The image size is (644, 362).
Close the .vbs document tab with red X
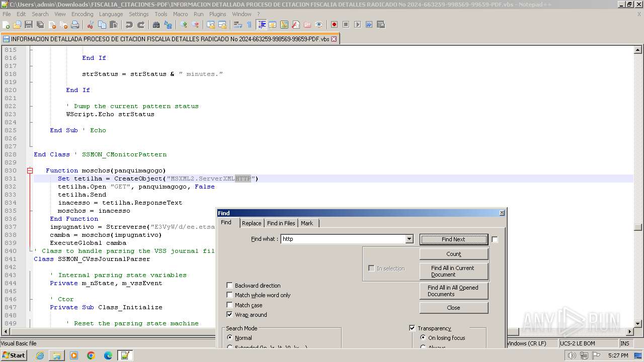pos(334,39)
